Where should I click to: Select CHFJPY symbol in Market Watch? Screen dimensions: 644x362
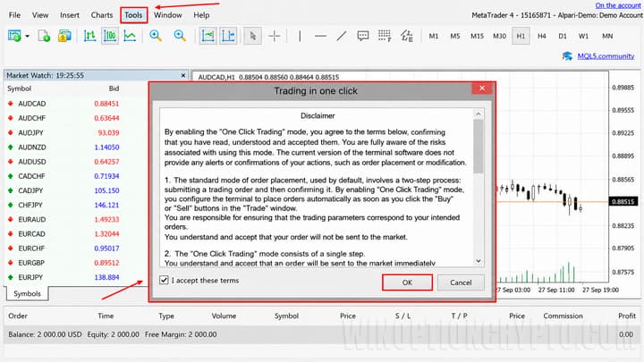30,205
